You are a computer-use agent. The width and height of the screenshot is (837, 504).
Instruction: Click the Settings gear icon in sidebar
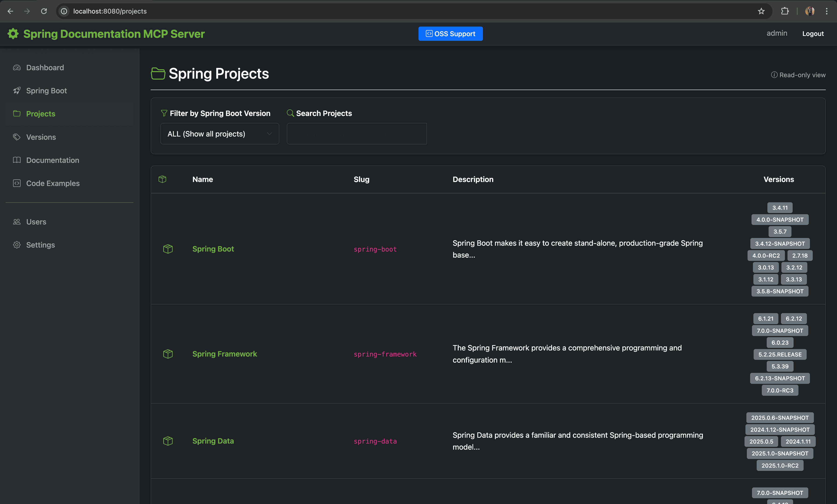tap(17, 245)
